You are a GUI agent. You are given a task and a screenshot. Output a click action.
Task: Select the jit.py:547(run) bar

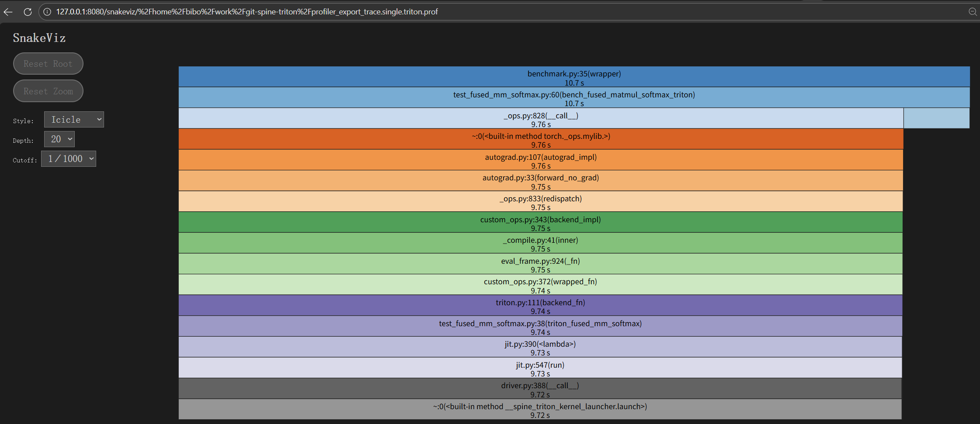(540, 368)
